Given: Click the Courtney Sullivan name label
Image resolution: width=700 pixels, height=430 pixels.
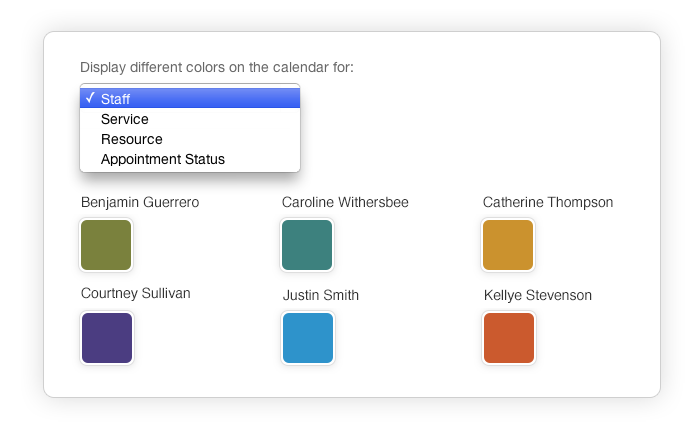Looking at the screenshot, I should tap(136, 293).
